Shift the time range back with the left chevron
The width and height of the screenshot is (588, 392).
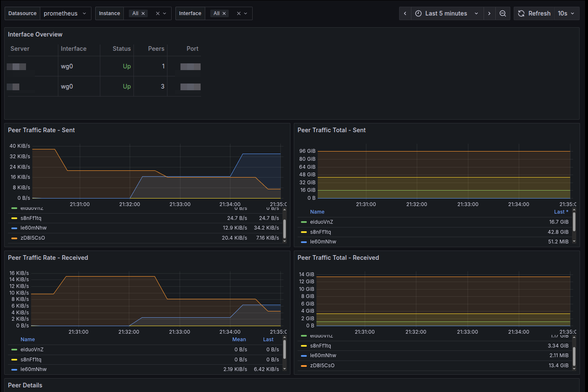[405, 13]
